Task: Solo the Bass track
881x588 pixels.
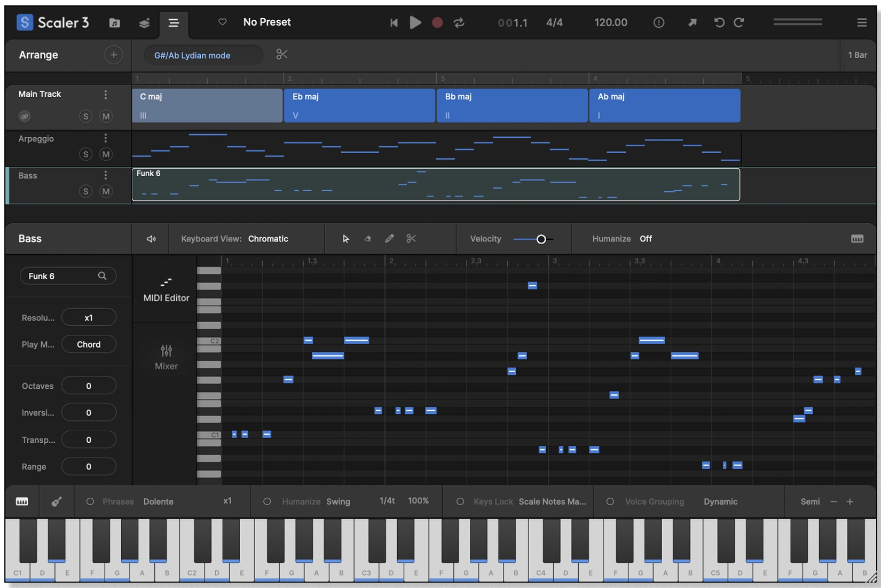Action: click(x=85, y=191)
